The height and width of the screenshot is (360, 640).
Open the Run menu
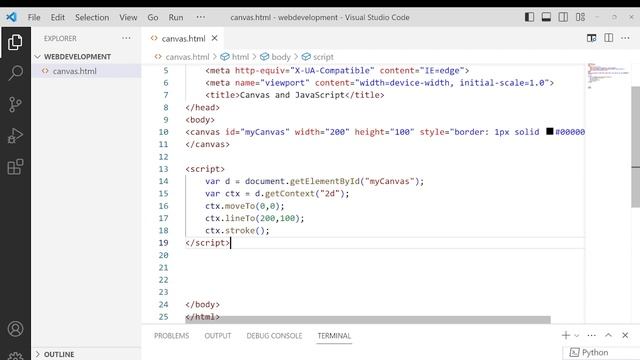pos(176,17)
